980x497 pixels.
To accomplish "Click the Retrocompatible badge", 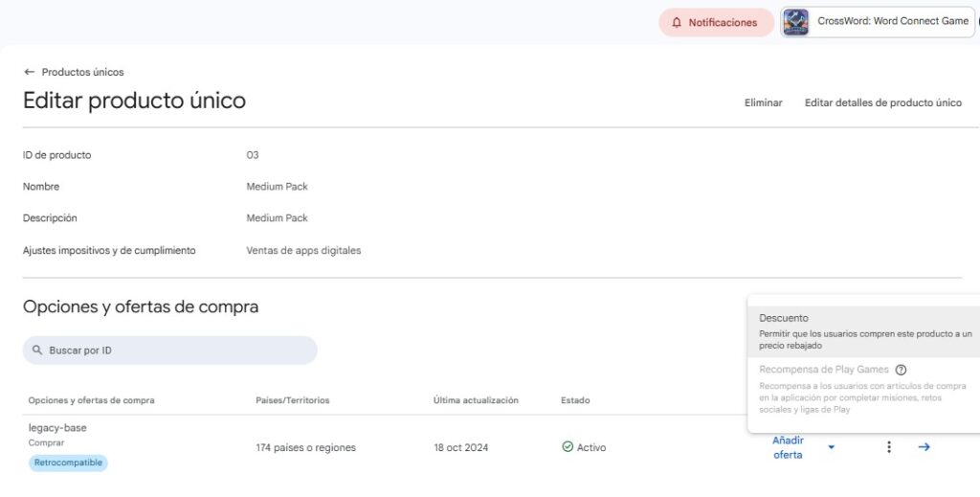I will (x=68, y=463).
